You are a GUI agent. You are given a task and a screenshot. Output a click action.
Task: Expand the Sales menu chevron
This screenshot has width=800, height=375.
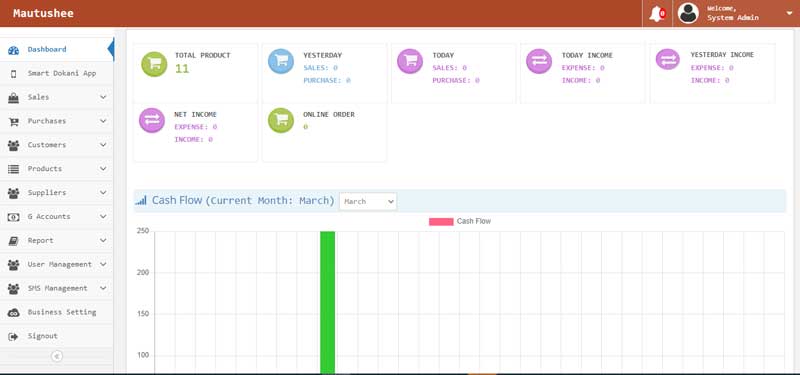103,97
